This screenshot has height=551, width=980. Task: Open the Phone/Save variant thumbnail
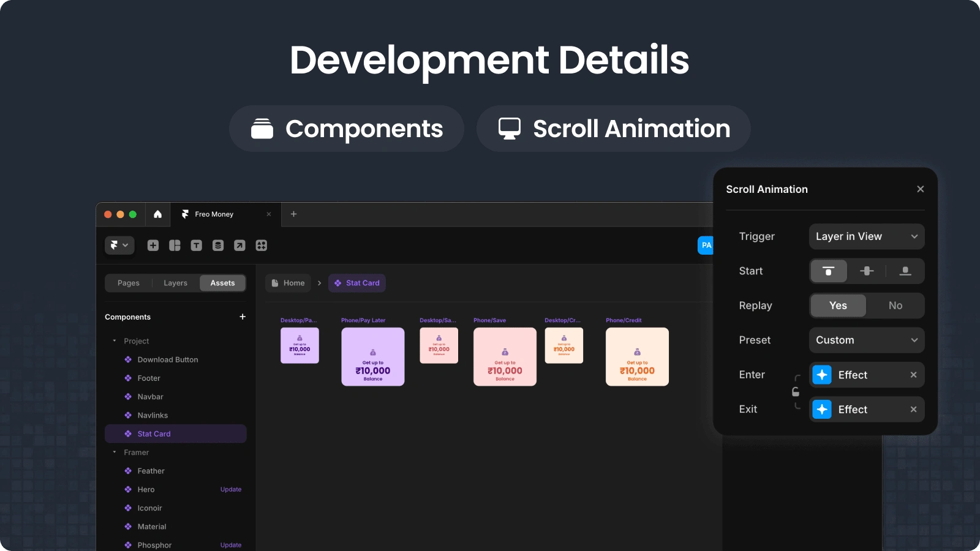tap(505, 357)
